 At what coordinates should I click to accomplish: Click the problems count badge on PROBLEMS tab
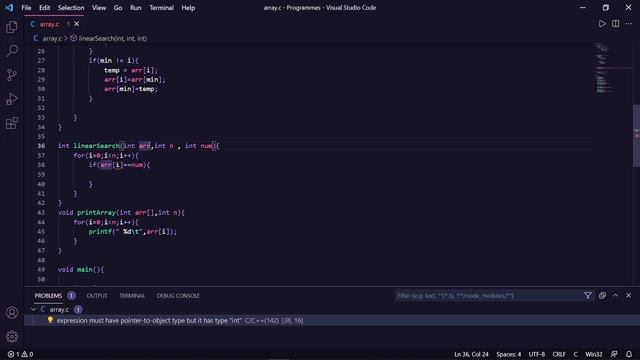pos(71,296)
